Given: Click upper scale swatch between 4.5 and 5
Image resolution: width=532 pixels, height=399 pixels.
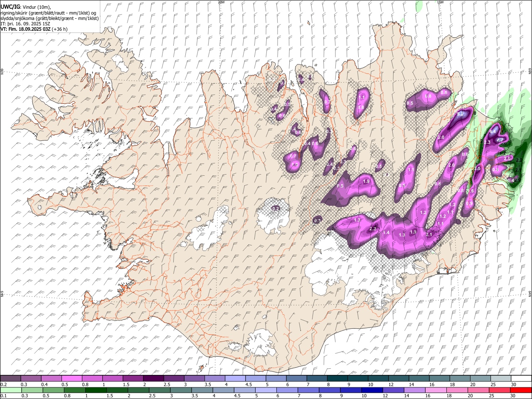Looking at the screenshot, I should (x=255, y=378).
